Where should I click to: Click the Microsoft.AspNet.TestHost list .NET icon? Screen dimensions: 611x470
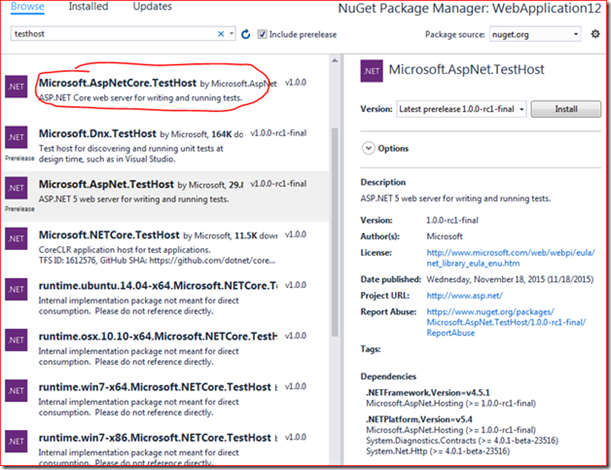pyautogui.click(x=16, y=188)
